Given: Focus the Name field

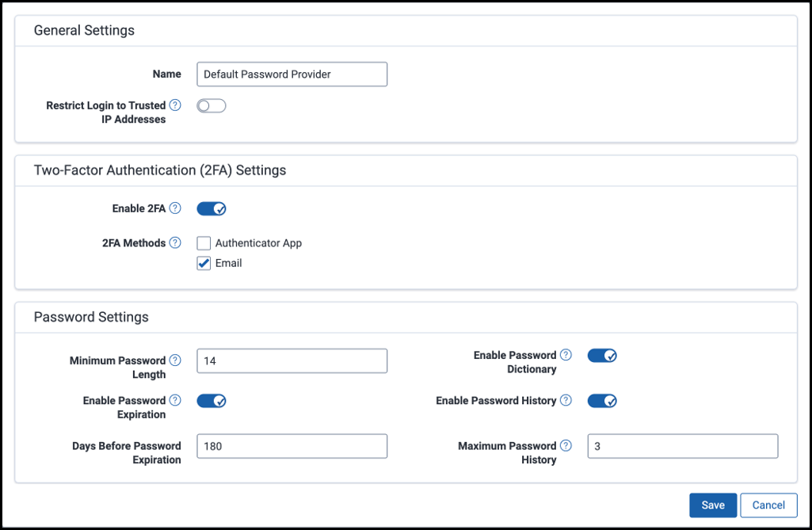Looking at the screenshot, I should click(292, 74).
